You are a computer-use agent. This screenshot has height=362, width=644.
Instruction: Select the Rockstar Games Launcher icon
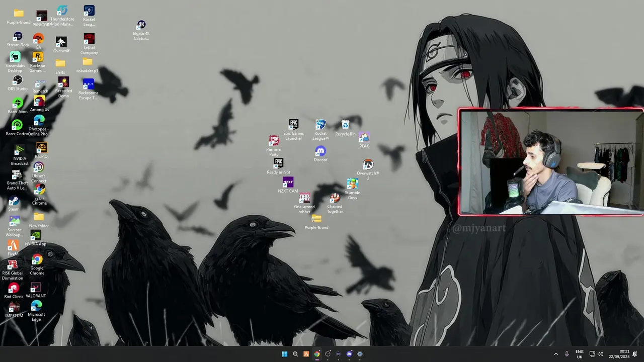[38, 62]
